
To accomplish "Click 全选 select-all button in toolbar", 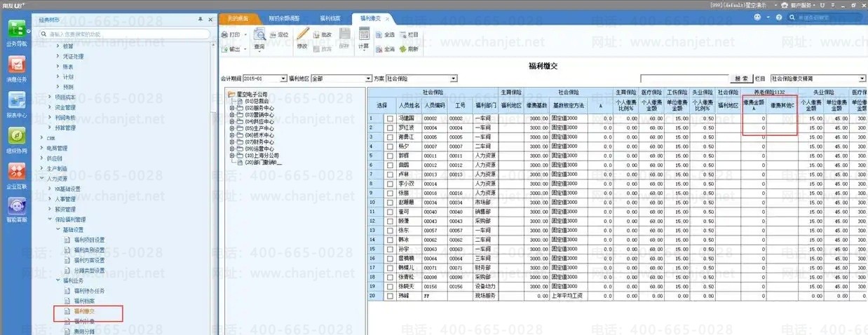I will pyautogui.click(x=386, y=34).
